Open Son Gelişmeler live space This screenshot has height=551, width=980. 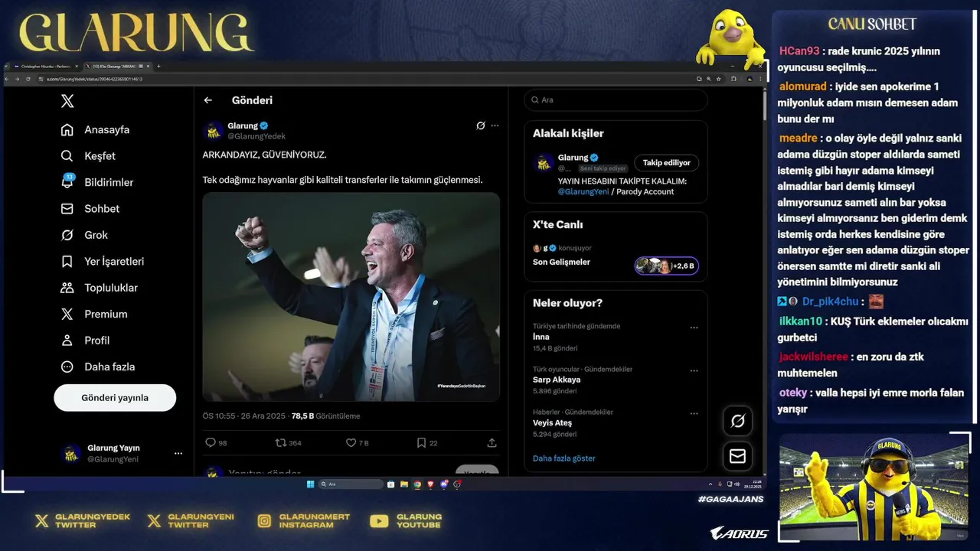pyautogui.click(x=561, y=262)
